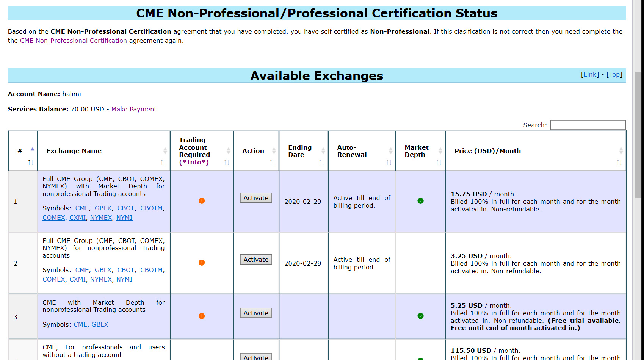This screenshot has height=360, width=644.
Task: Open CME symbol link in row 3
Action: [80, 324]
